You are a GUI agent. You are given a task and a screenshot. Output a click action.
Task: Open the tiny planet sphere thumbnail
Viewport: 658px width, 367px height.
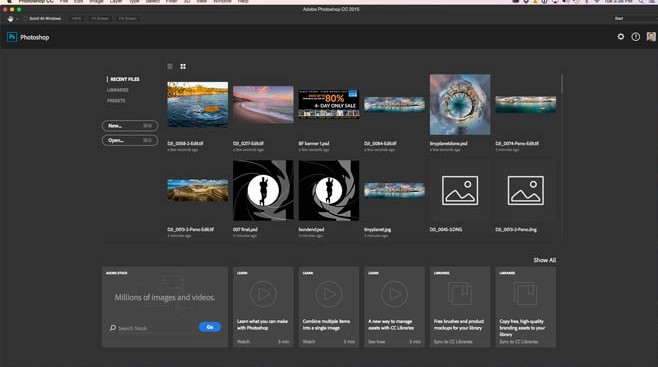tap(460, 104)
